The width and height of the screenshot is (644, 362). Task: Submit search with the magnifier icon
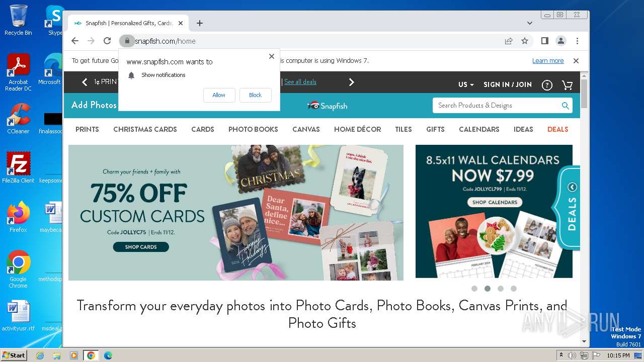click(565, 106)
